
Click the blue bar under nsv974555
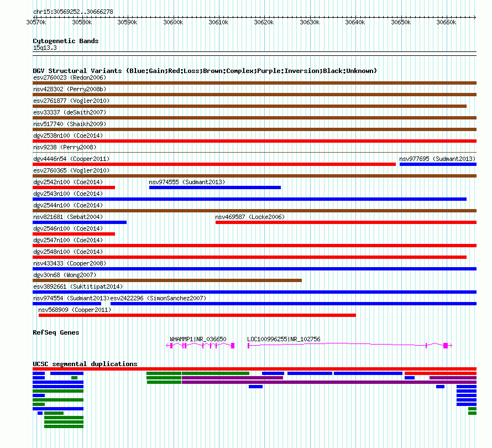pyautogui.click(x=215, y=187)
